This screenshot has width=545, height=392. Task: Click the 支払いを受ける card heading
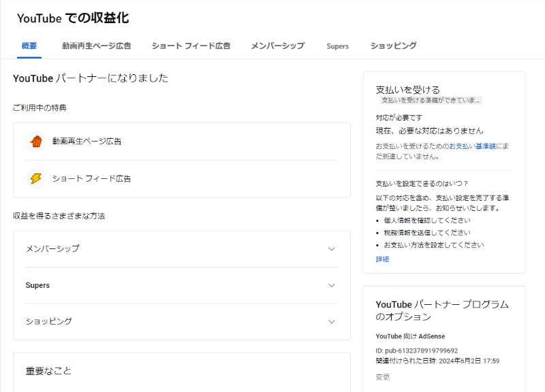pyautogui.click(x=407, y=90)
